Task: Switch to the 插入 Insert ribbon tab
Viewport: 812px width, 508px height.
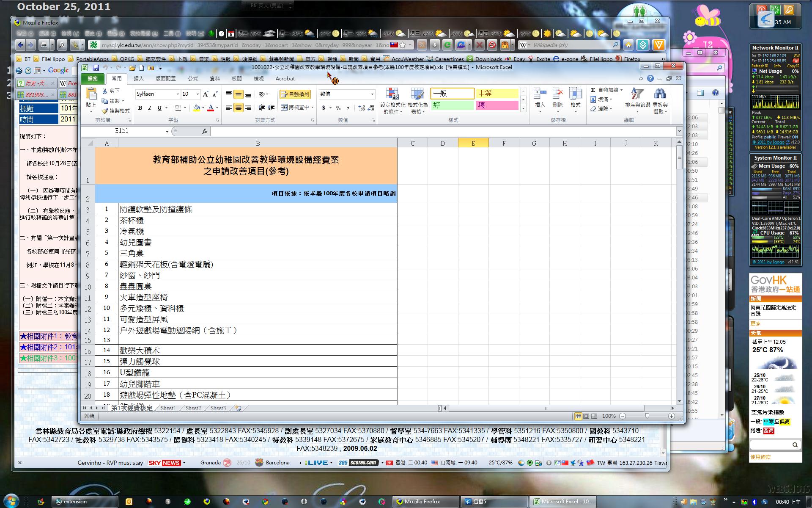Action: click(138, 78)
